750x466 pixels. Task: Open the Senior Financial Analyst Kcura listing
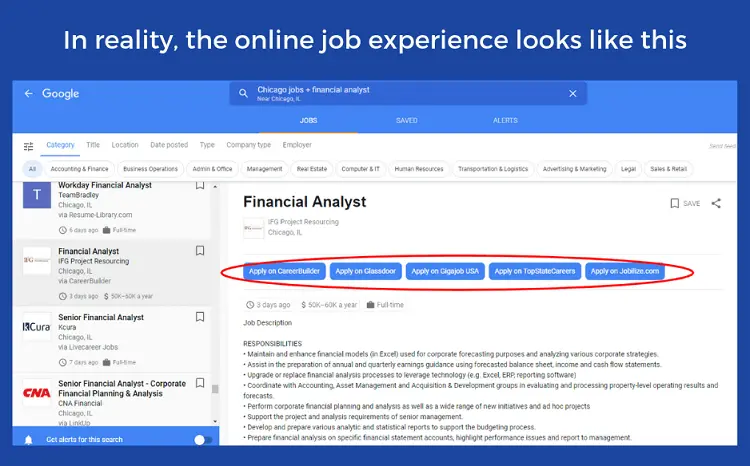111,339
